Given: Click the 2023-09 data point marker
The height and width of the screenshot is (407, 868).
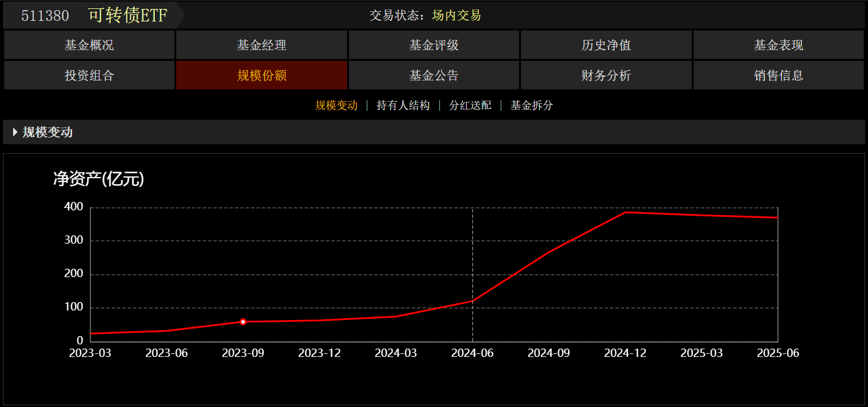Looking at the screenshot, I should (243, 322).
